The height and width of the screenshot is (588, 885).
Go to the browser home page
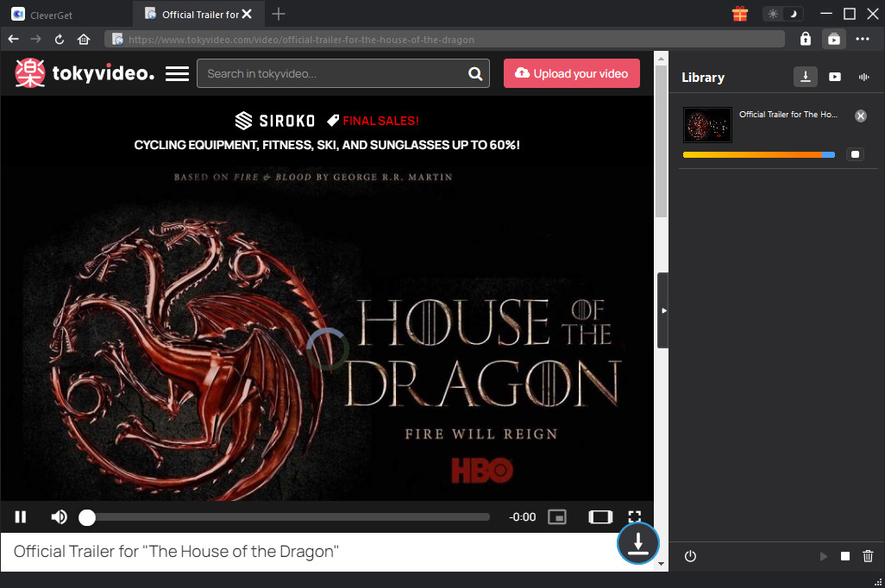coord(84,39)
